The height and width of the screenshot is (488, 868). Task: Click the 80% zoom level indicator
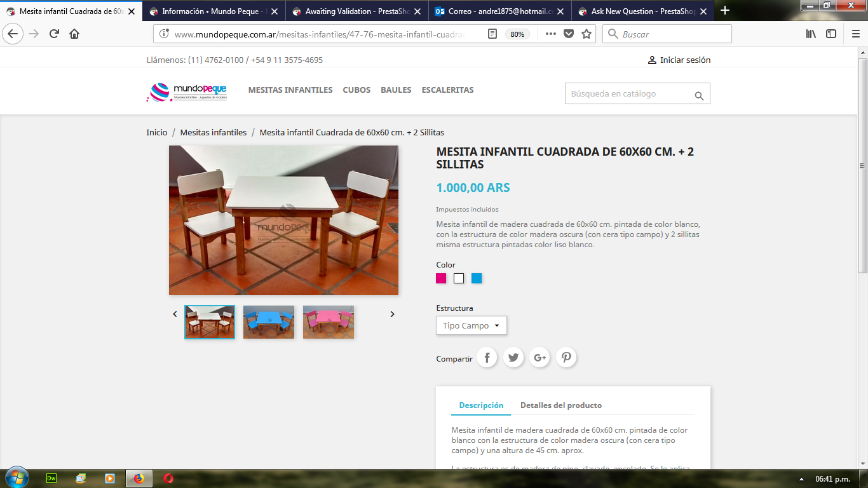point(517,34)
